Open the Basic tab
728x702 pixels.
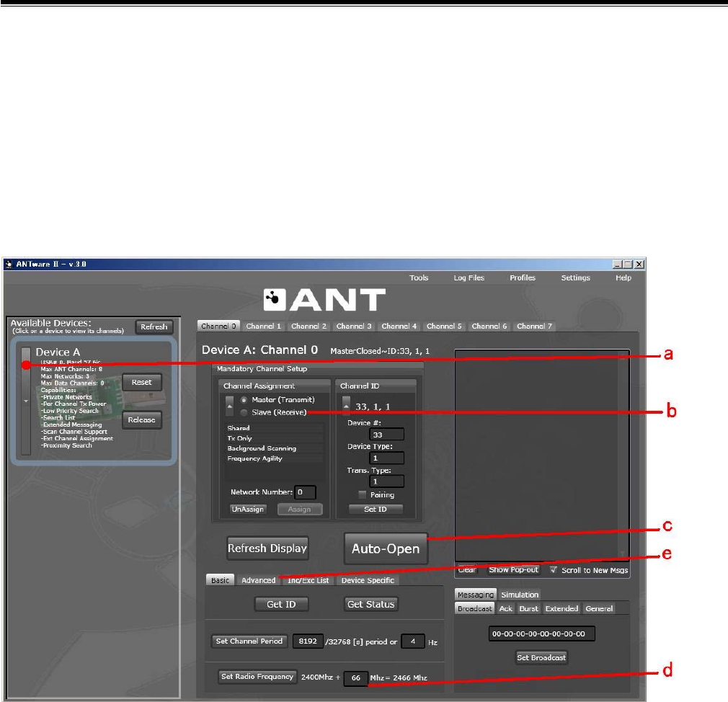click(x=220, y=580)
